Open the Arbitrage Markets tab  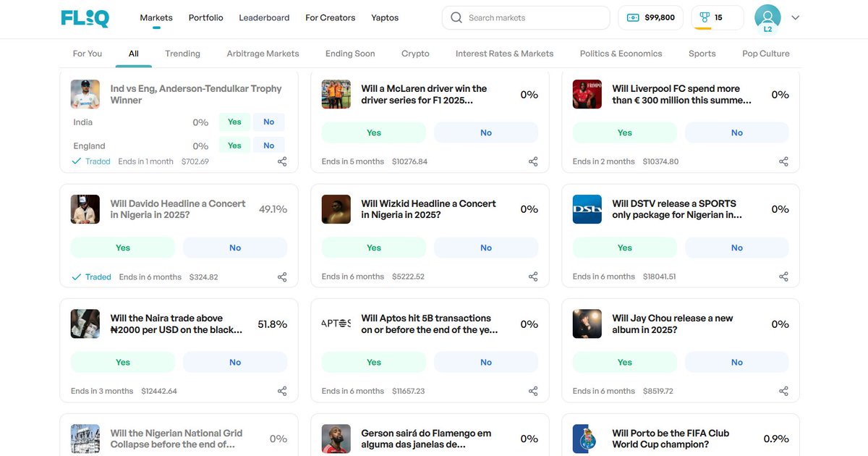click(x=263, y=54)
